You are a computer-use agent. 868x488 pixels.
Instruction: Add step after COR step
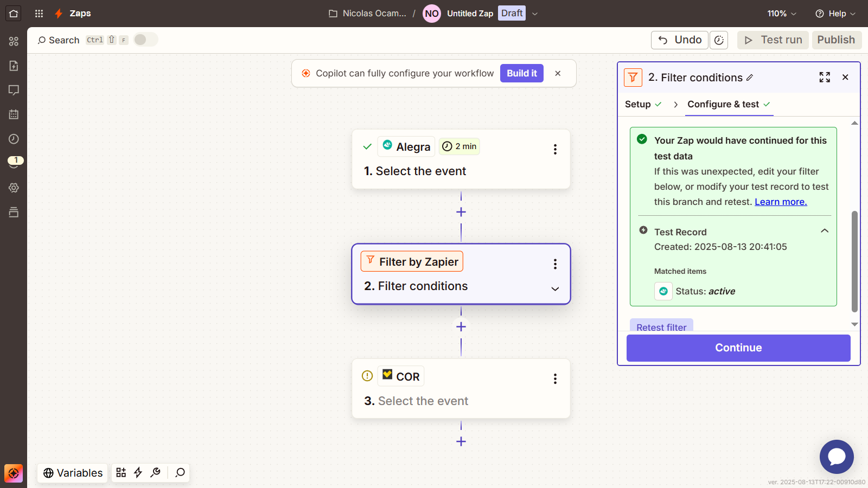pos(461,441)
